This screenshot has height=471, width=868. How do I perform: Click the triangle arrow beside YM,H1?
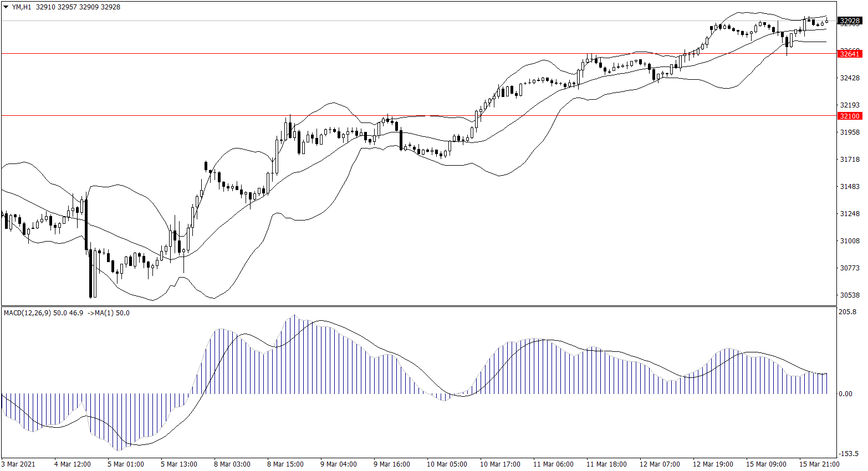[x=6, y=7]
